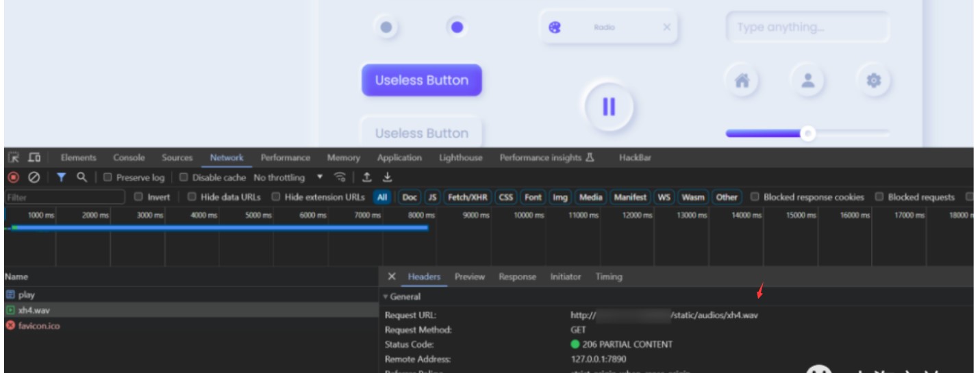Filter requests by WS type
This screenshot has width=980, height=373.
point(664,197)
